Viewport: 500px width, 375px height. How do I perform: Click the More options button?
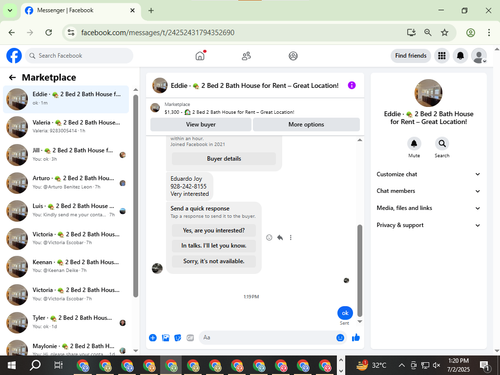point(306,124)
